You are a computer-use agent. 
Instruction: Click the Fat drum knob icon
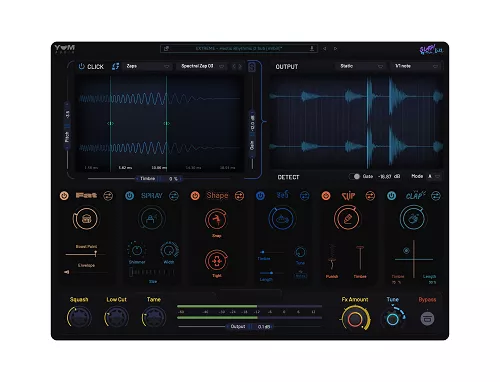(86, 219)
